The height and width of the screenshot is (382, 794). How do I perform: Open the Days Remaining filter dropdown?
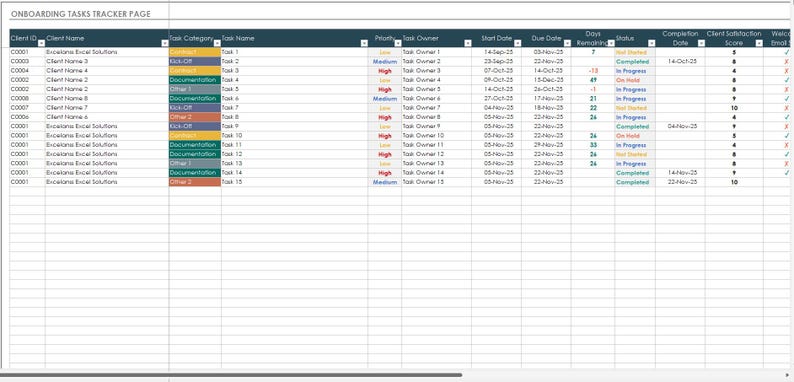click(x=610, y=43)
